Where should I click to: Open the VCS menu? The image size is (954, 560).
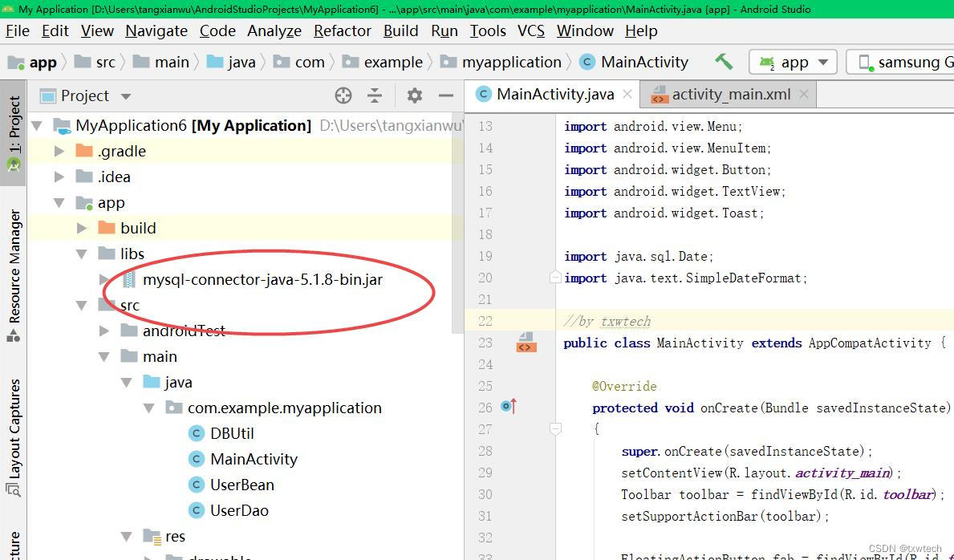[531, 31]
